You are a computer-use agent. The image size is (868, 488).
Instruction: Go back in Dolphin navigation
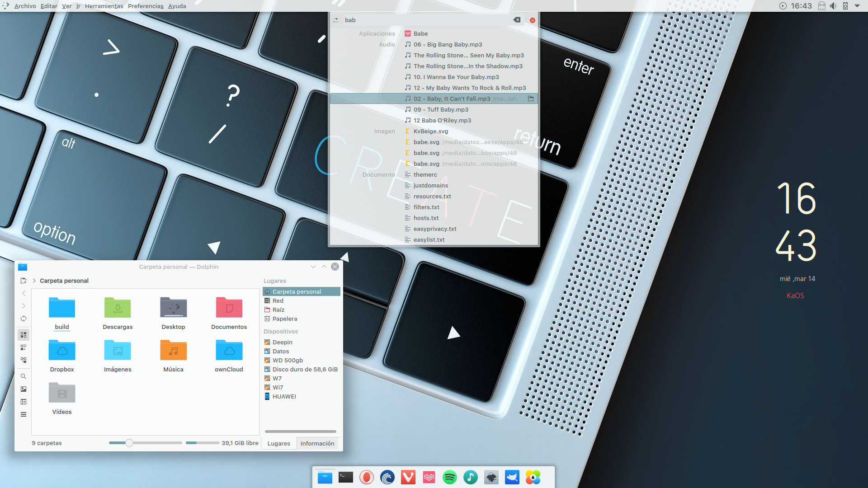click(24, 293)
